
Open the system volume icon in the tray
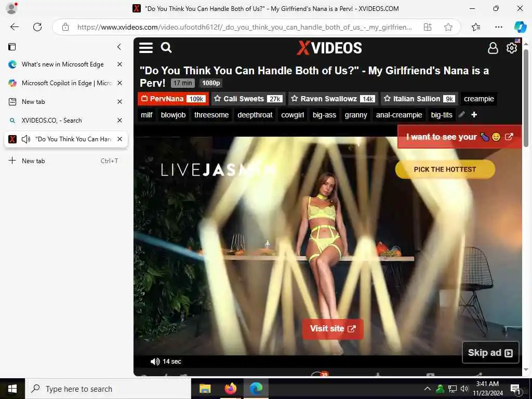[x=464, y=389]
